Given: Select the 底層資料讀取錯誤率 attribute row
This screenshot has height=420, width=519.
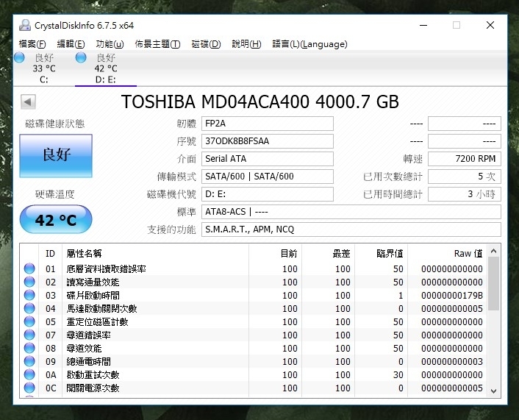Looking at the screenshot, I should click(254, 268).
